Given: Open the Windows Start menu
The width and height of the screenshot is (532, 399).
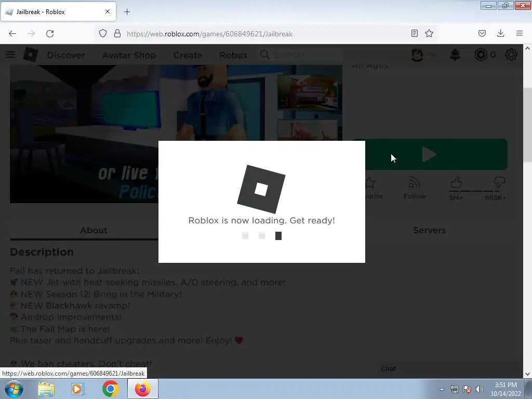Looking at the screenshot, I should (14, 389).
